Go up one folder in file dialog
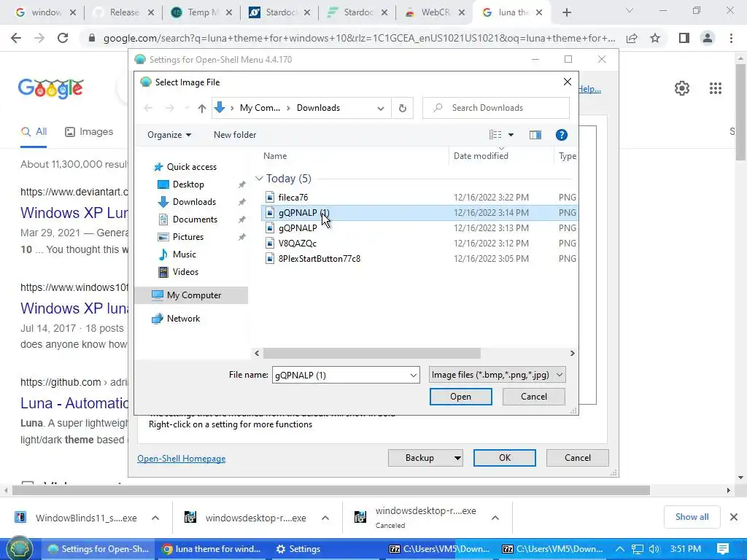 [201, 108]
